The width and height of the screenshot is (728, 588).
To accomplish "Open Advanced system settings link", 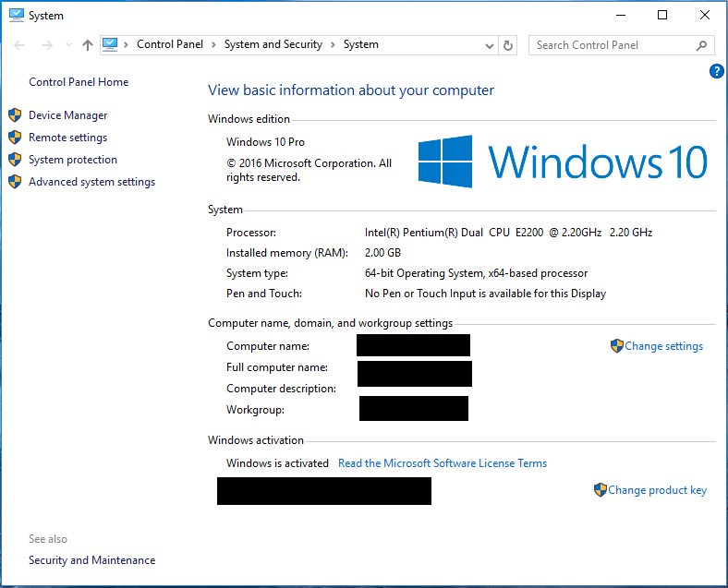I will (x=92, y=182).
